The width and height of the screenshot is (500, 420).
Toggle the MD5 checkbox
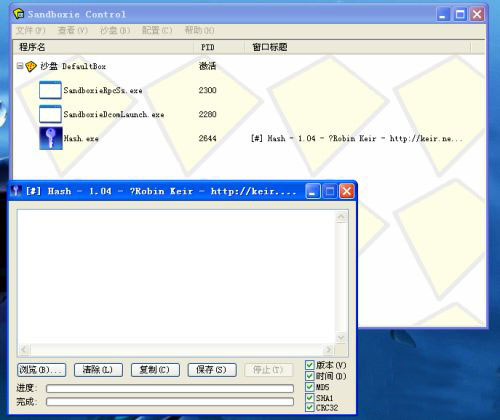[310, 387]
